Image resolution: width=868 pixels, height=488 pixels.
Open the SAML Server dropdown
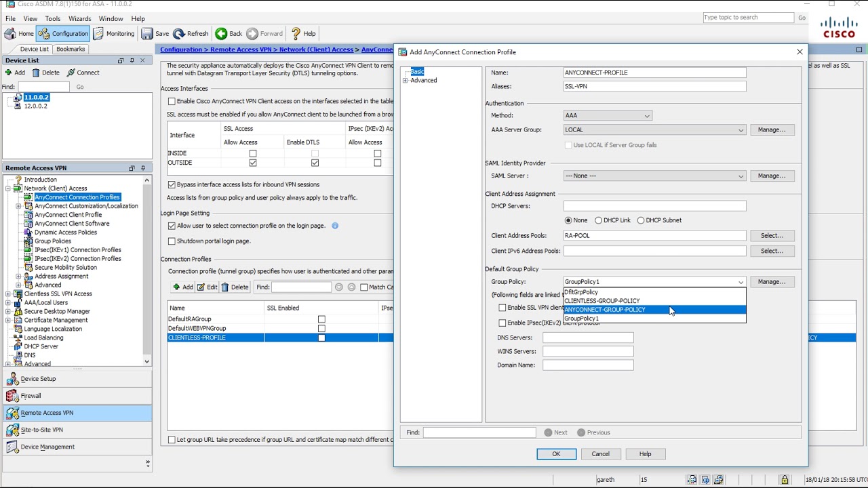(654, 176)
